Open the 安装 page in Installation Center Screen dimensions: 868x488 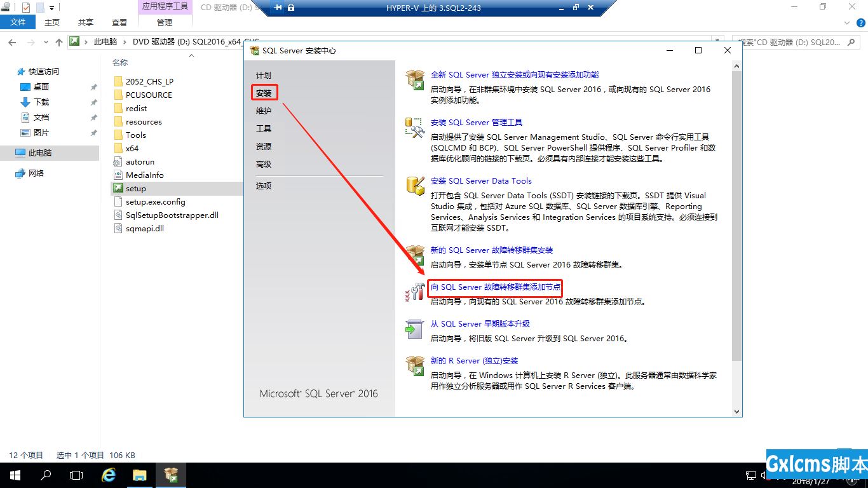point(264,93)
